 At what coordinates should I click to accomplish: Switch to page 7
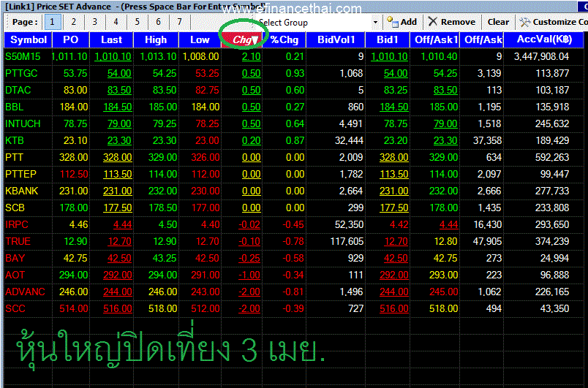[179, 22]
